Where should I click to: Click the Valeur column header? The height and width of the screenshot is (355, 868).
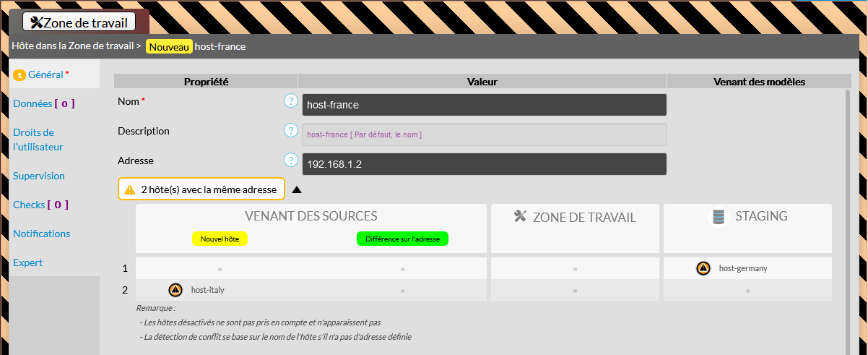click(x=482, y=82)
